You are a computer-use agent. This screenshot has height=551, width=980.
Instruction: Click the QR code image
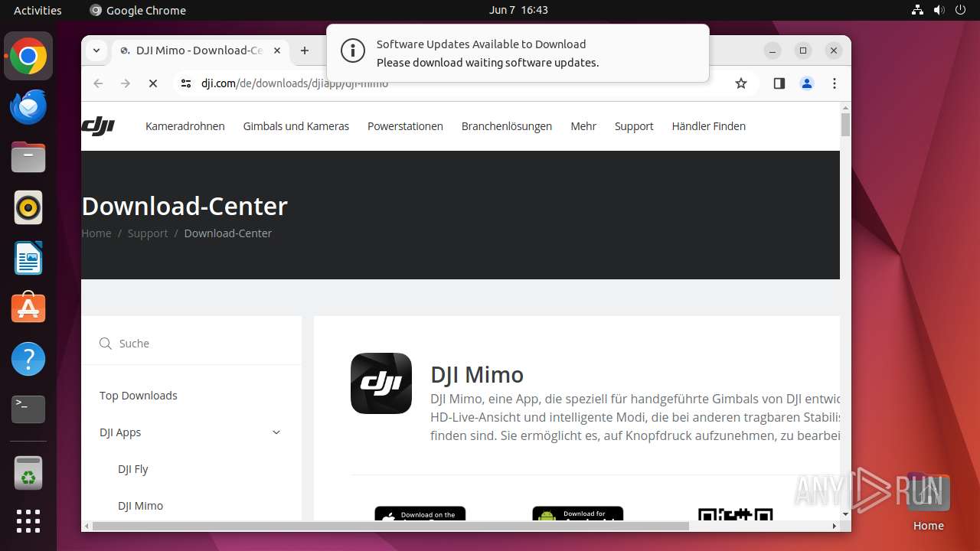(736, 514)
